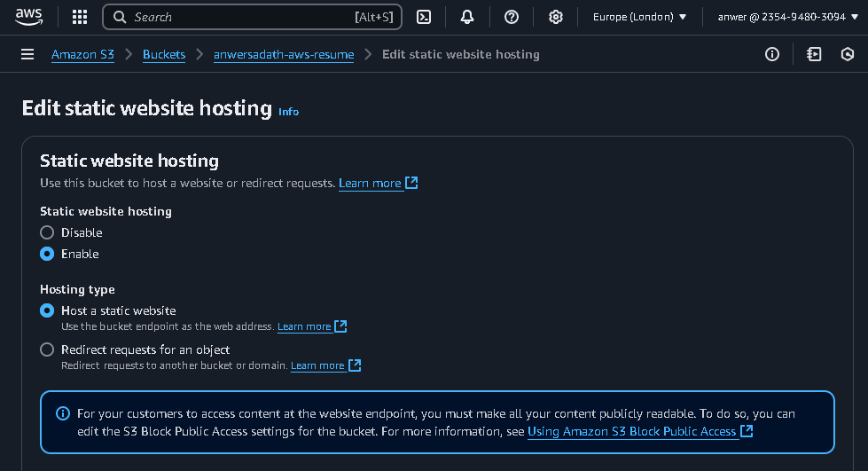Choose Host a static website option

point(47,310)
